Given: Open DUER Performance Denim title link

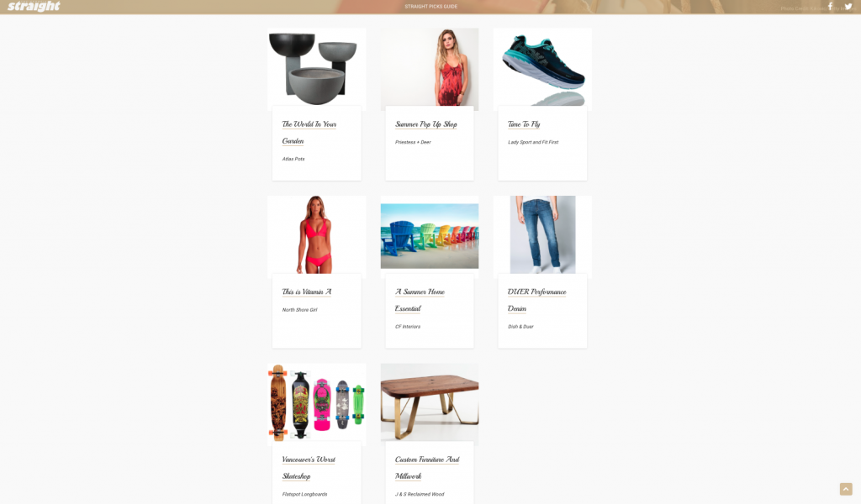Looking at the screenshot, I should (x=536, y=300).
